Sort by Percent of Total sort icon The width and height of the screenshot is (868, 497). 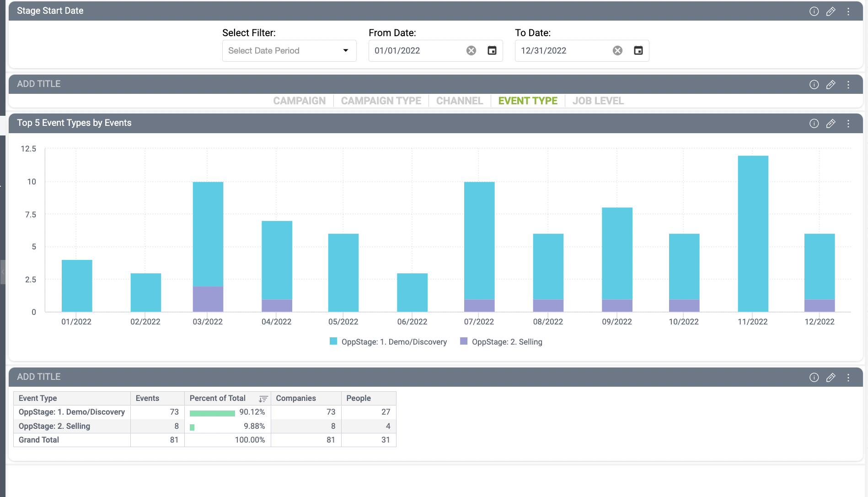click(x=263, y=399)
